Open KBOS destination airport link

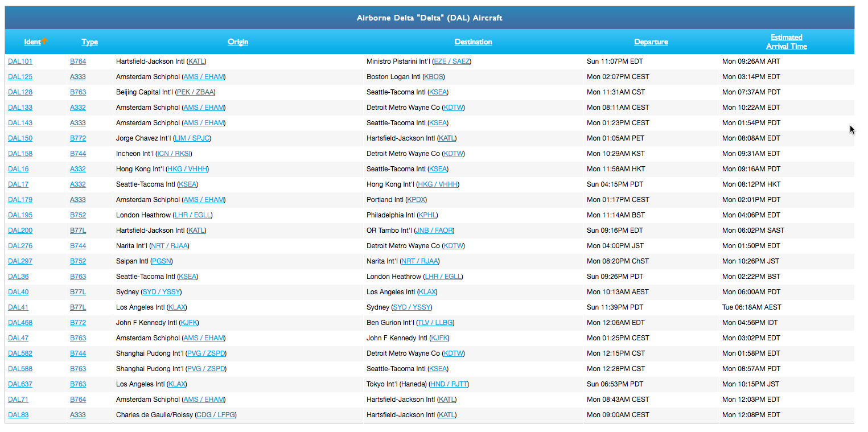434,77
